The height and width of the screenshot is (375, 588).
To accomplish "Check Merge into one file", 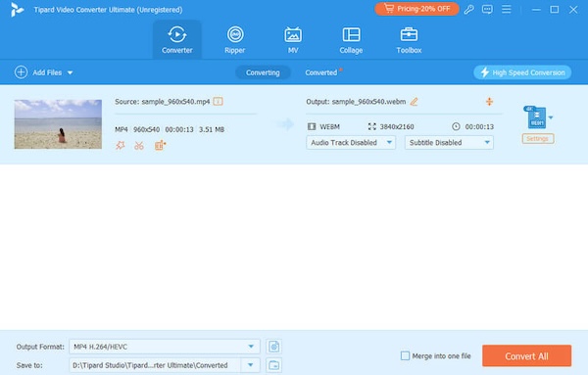I will click(405, 355).
